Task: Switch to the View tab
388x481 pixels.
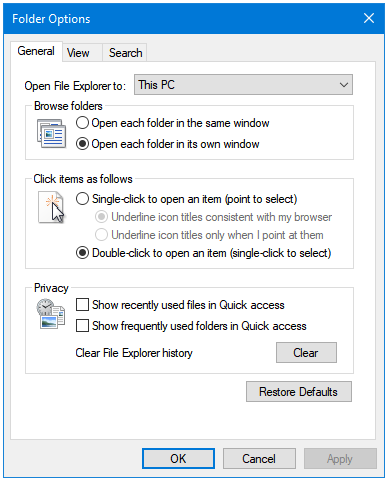Action: 78,53
